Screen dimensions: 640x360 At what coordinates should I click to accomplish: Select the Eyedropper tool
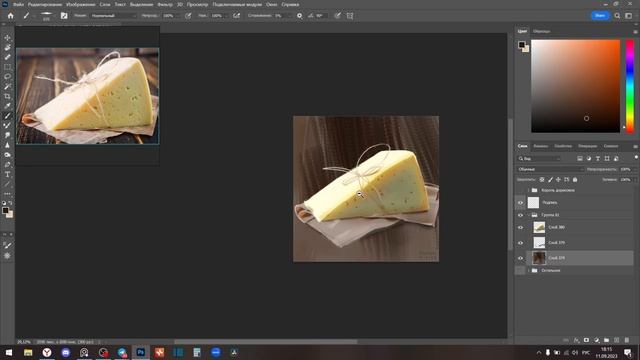point(7,106)
